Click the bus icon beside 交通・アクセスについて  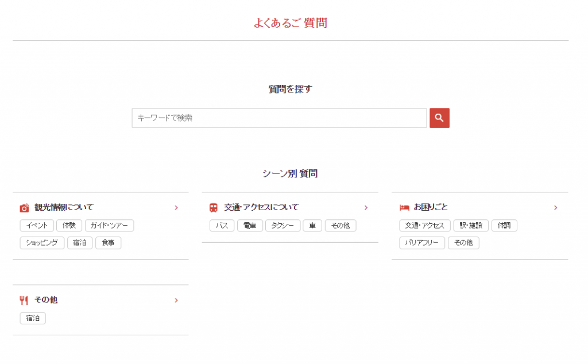pyautogui.click(x=214, y=208)
